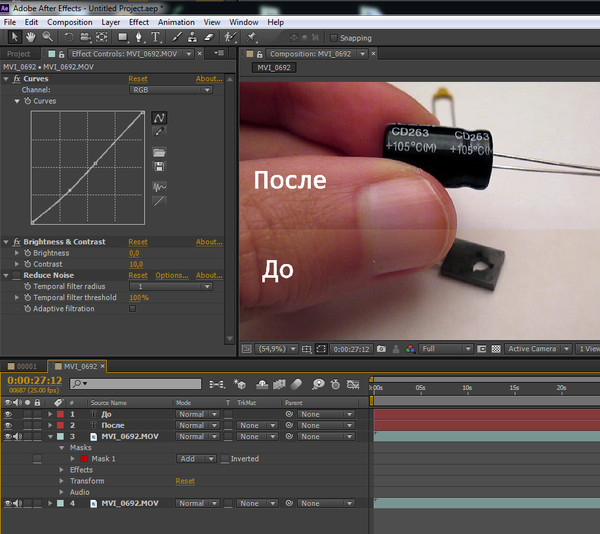The image size is (600, 534).
Task: Select the Puppet Pin tool
Action: [x=251, y=37]
